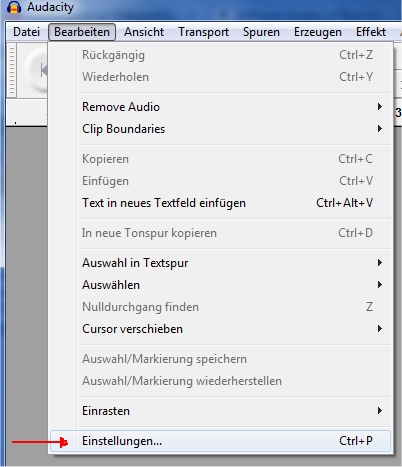Click the toolbar grabber handle beside playback button
The image size is (402, 467).
(x=12, y=70)
